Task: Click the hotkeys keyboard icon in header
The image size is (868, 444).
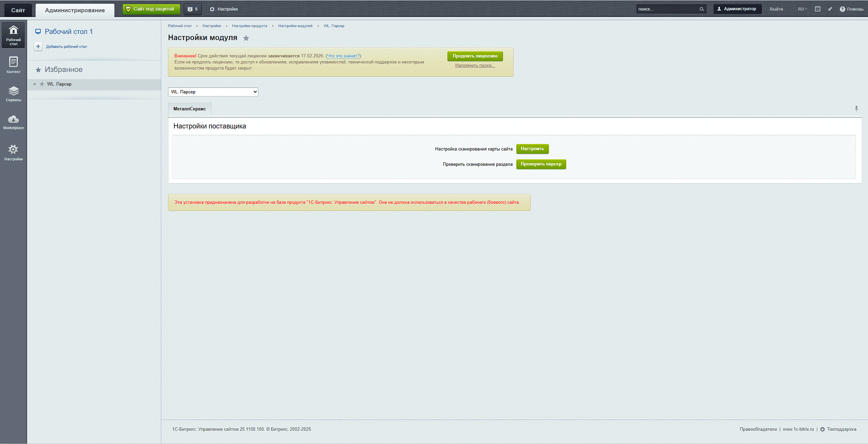Action: coord(817,9)
